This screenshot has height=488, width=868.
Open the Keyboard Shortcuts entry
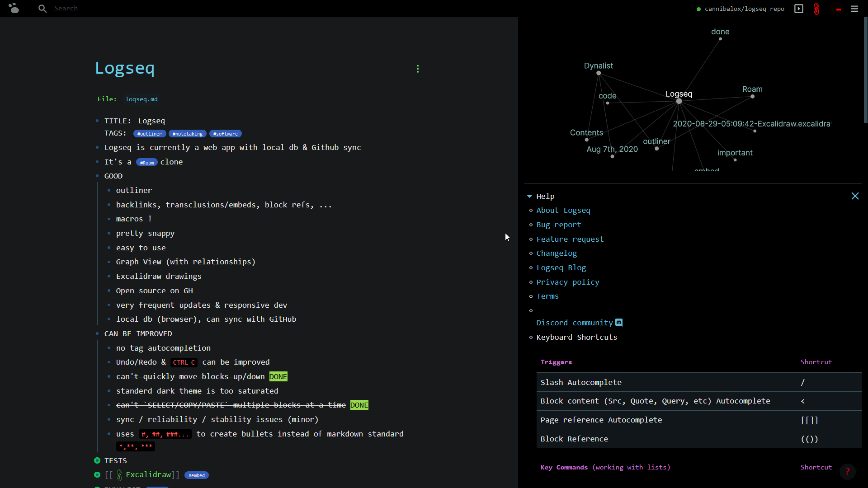click(576, 337)
